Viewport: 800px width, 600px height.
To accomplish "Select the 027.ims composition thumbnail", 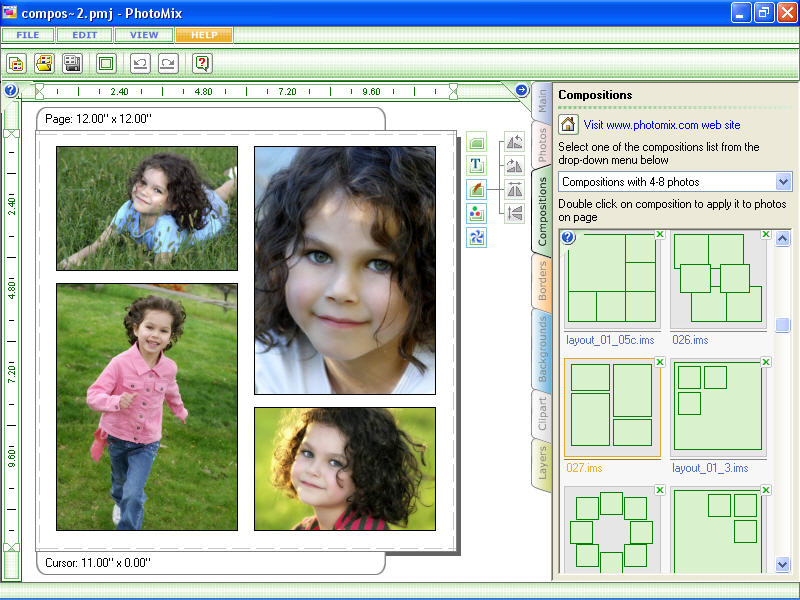I will [612, 407].
